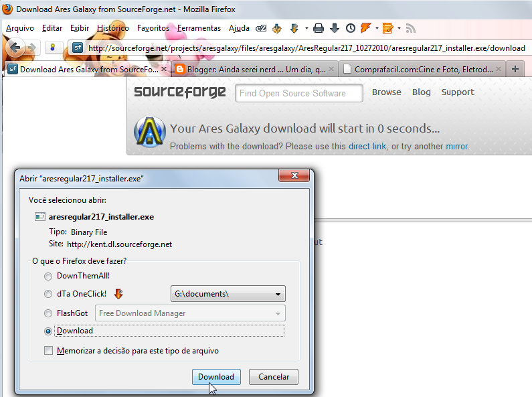532x397 pixels.
Task: Click the Cancelar button
Action: point(274,377)
